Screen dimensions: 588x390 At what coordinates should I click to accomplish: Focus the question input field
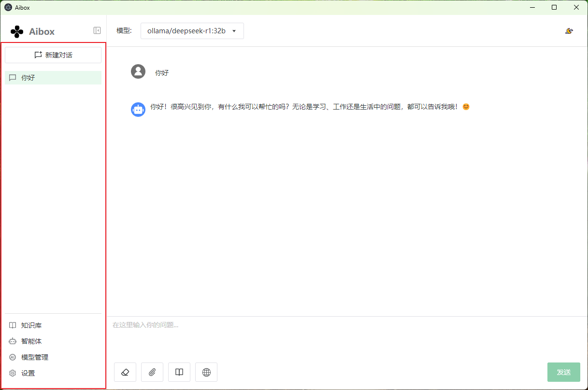(x=347, y=338)
